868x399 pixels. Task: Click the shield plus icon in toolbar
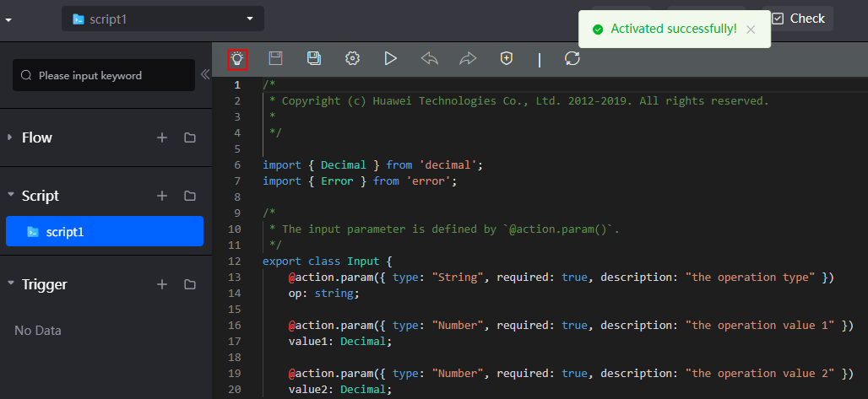coord(507,58)
